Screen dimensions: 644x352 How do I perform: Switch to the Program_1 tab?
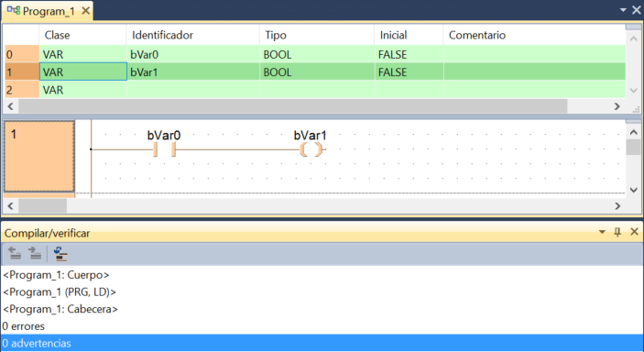coord(49,11)
